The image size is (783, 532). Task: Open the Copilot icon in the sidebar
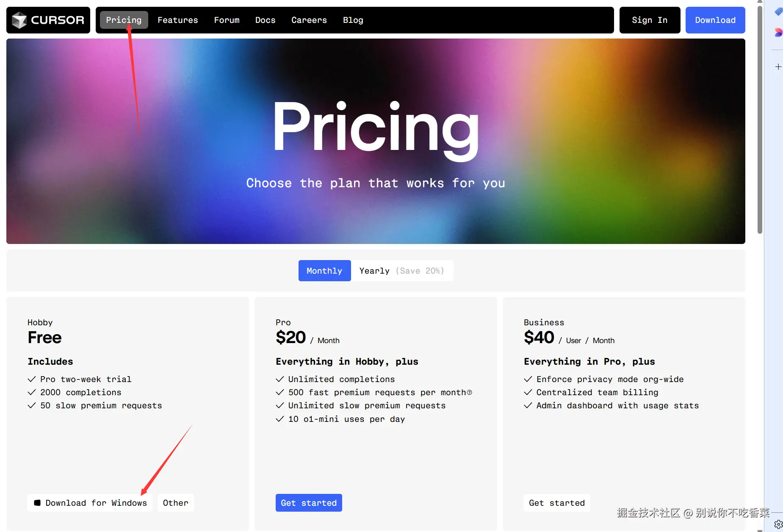[x=778, y=33]
